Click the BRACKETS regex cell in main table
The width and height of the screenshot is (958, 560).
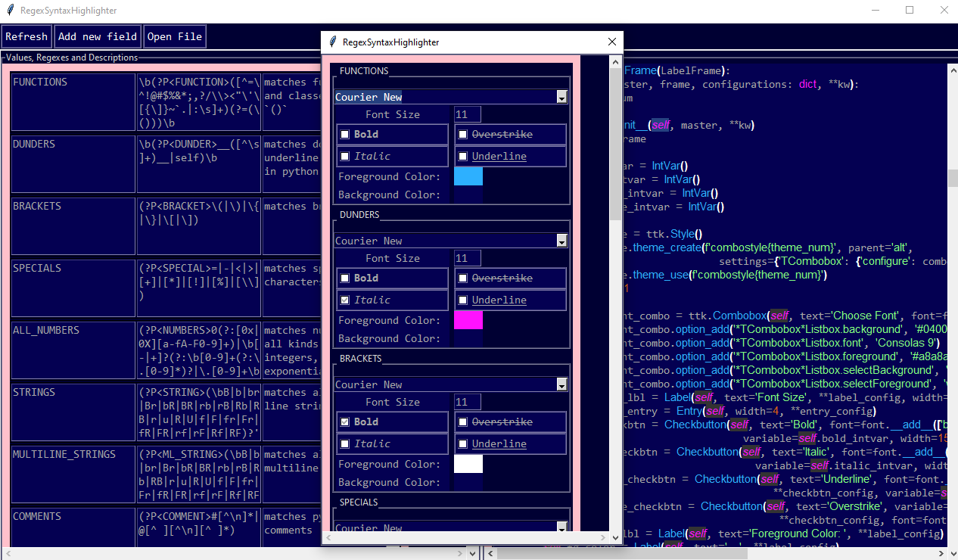[198, 226]
